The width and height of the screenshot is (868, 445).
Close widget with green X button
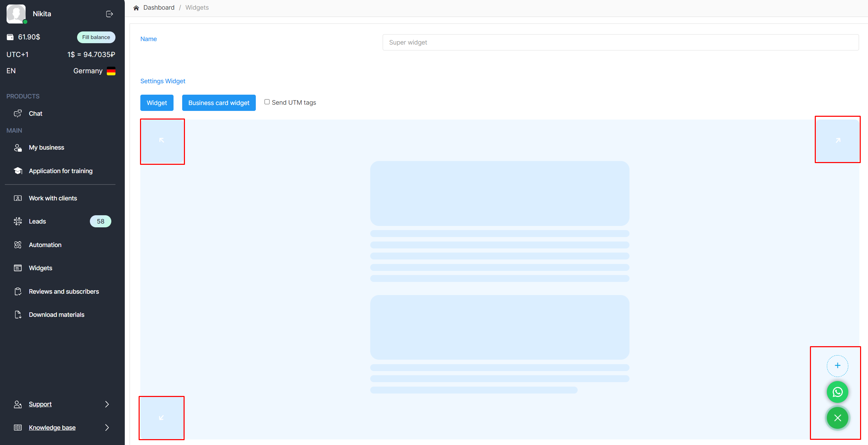837,418
